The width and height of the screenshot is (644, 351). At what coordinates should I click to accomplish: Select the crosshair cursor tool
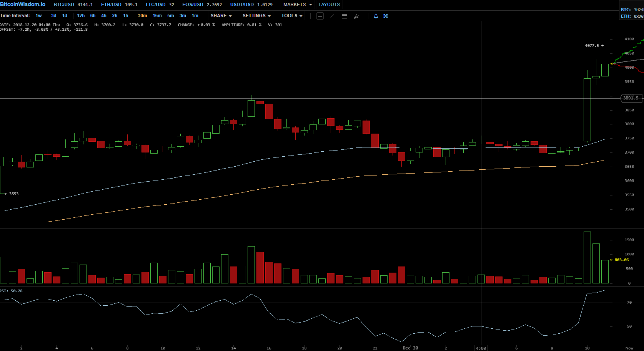[x=320, y=16]
